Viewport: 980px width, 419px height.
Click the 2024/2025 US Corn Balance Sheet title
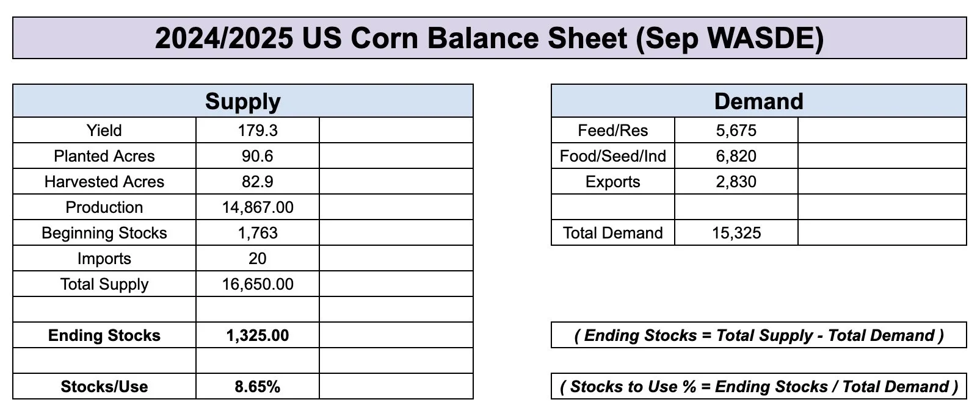pyautogui.click(x=489, y=38)
